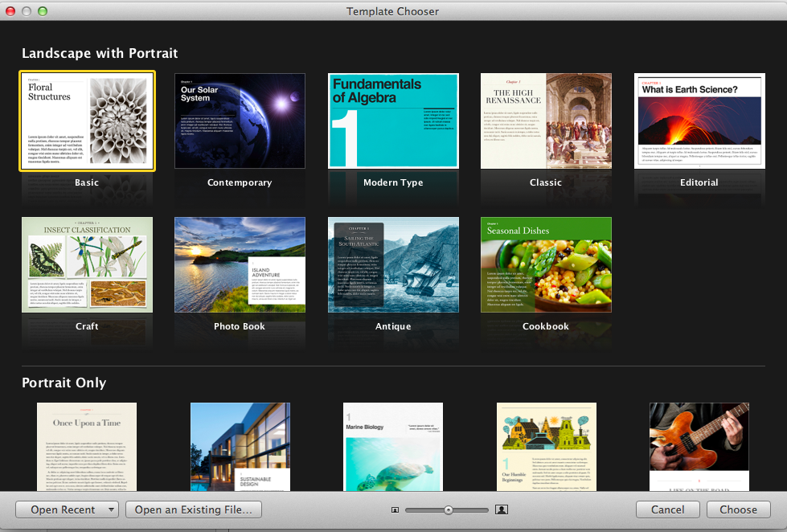Click the Antique template label

pyautogui.click(x=393, y=326)
